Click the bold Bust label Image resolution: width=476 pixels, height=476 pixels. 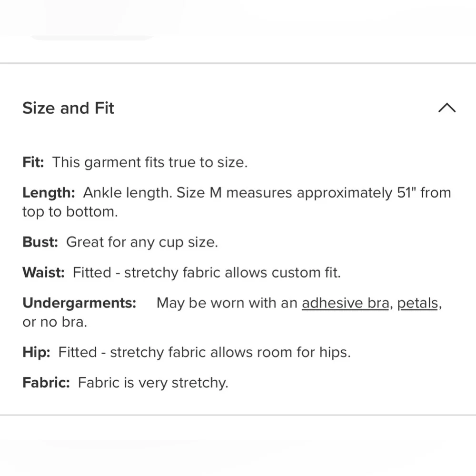pos(40,242)
